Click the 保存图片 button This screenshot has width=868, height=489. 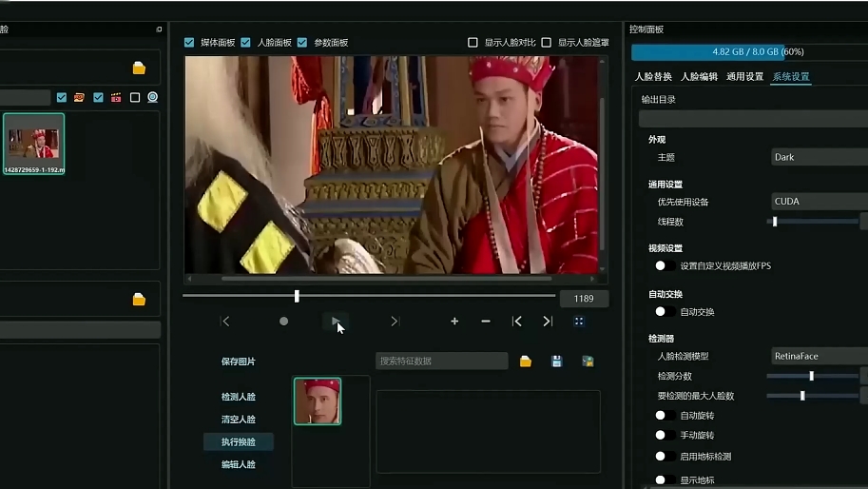tap(239, 362)
